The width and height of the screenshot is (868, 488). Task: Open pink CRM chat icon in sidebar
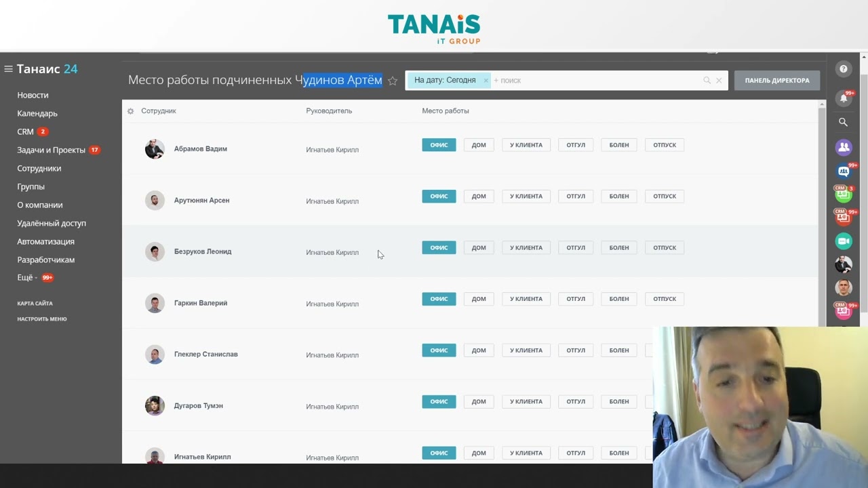[844, 311]
